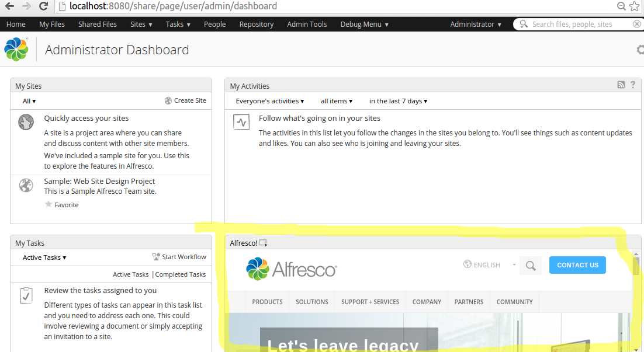Open help via the question mark icon

(633, 85)
